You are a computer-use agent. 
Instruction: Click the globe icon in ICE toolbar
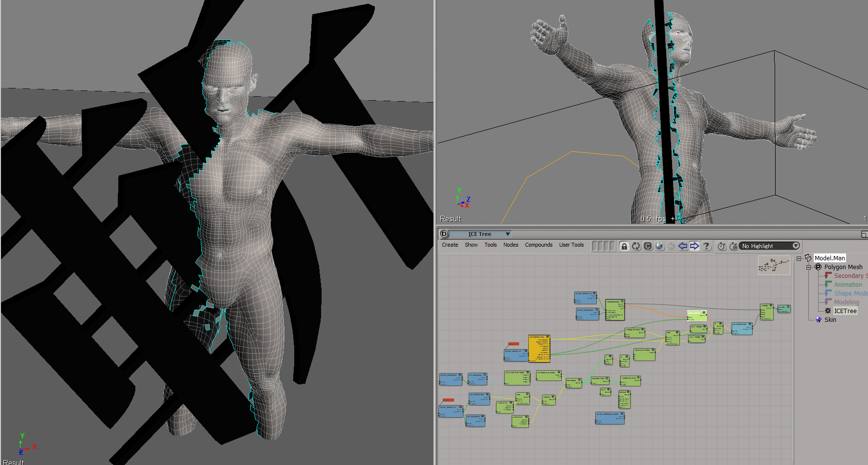click(x=659, y=246)
